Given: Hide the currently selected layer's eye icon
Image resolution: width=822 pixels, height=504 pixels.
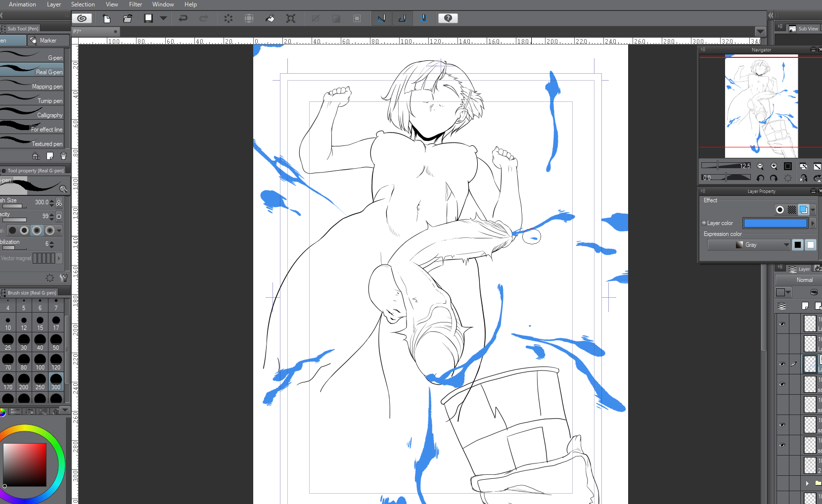Looking at the screenshot, I should point(782,364).
